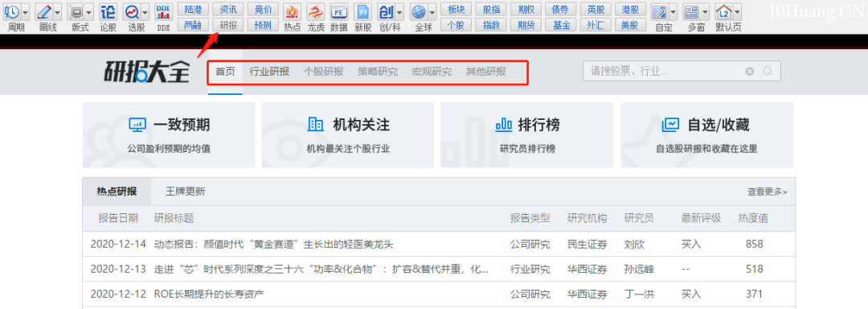Select the 策略研究 tab
868x309 pixels.
378,72
